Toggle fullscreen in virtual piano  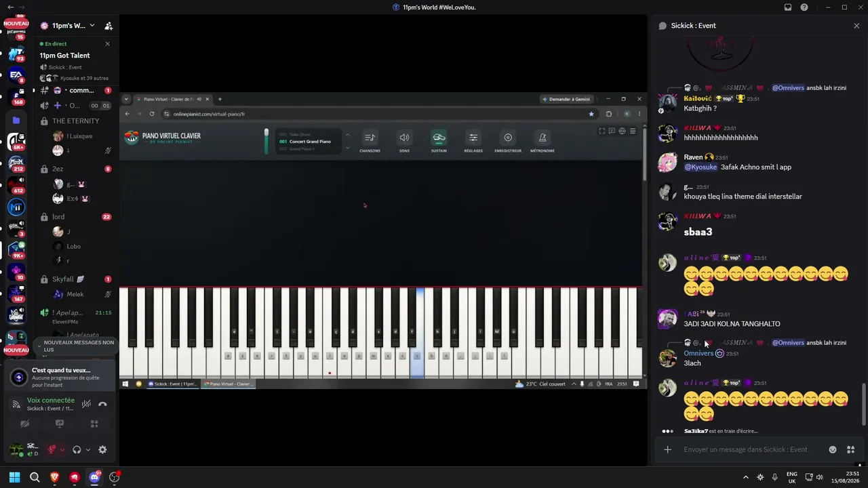click(601, 131)
